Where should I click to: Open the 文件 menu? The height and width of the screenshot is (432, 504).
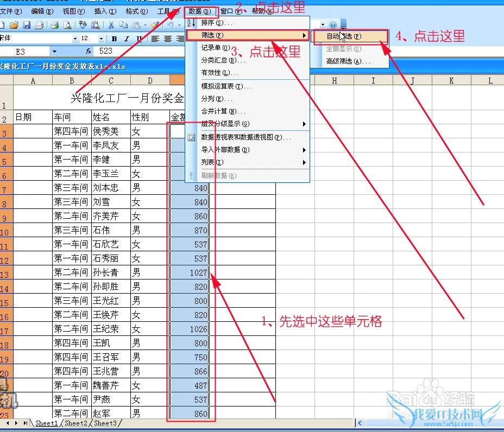pos(11,11)
